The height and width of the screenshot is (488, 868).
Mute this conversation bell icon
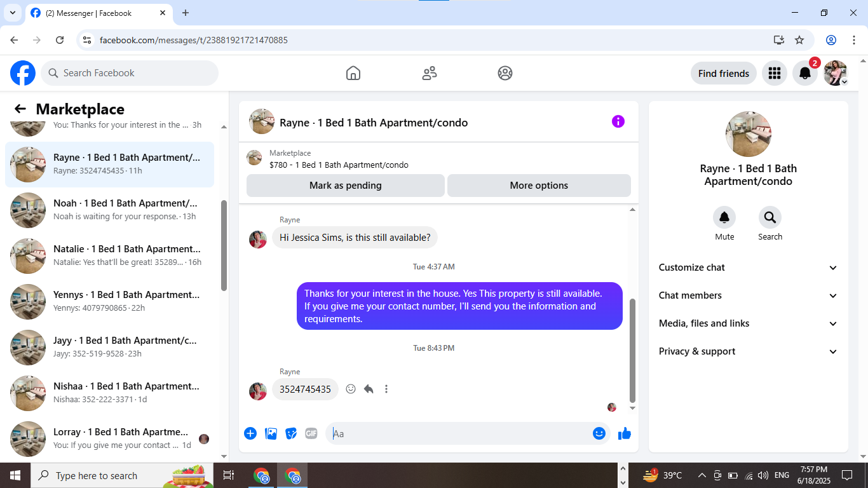[724, 218]
